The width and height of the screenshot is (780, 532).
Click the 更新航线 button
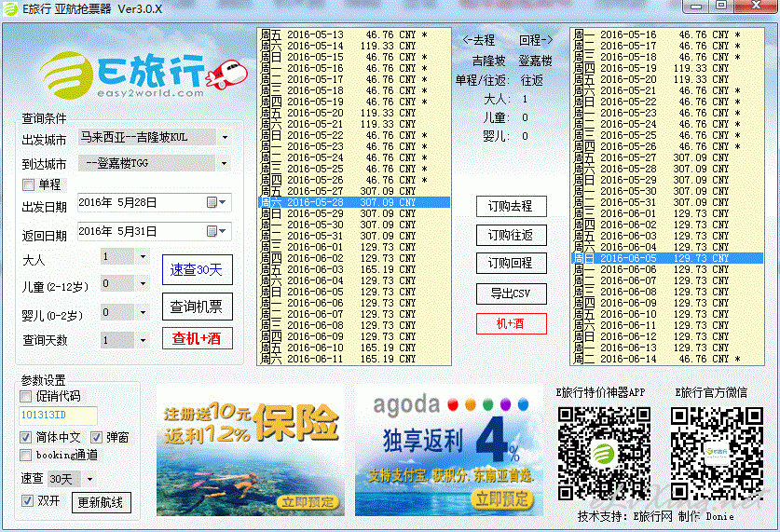[x=101, y=503]
